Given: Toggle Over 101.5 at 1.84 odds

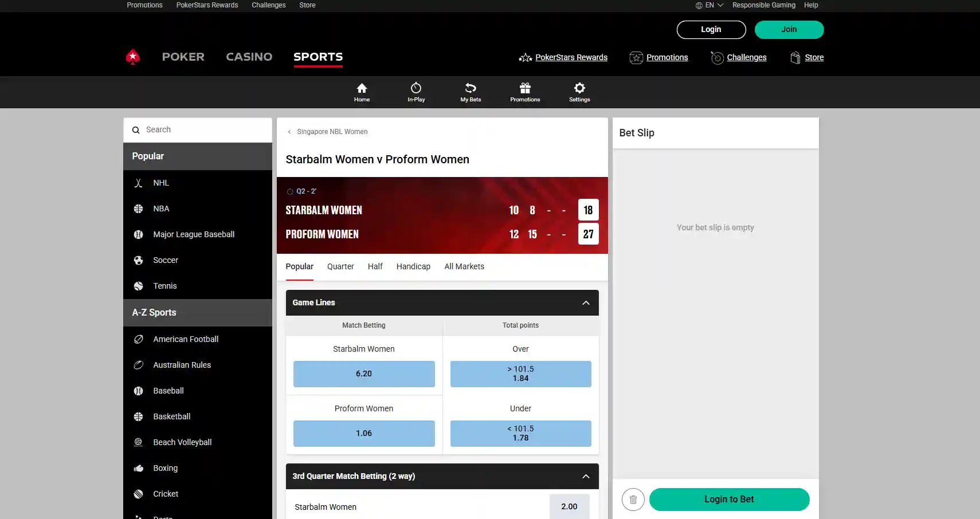Looking at the screenshot, I should coord(520,374).
